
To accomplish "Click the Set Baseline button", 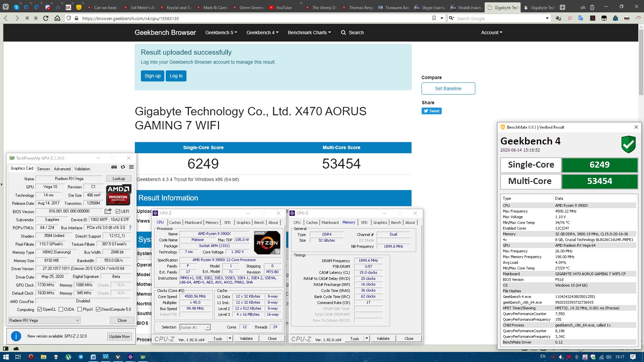I will click(x=448, y=88).
